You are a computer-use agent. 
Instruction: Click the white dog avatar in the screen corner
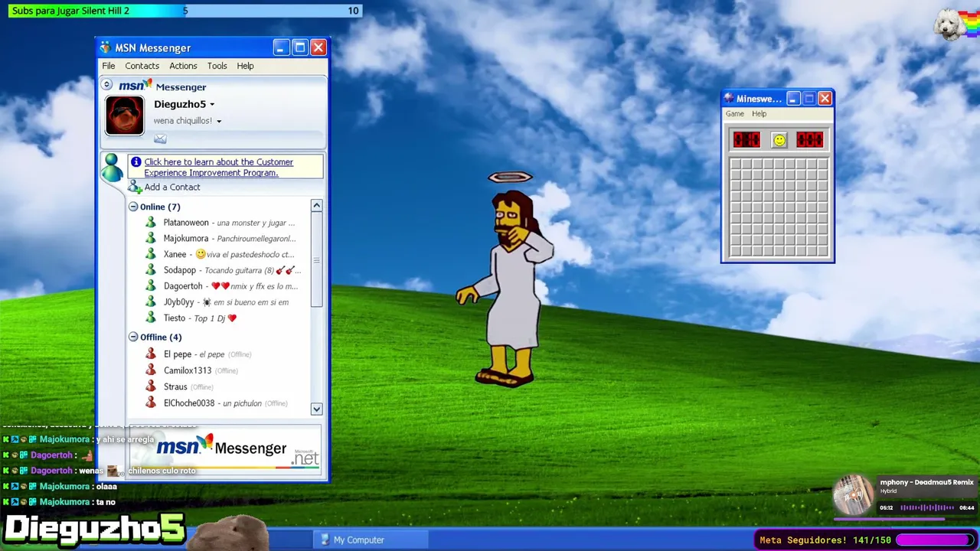click(949, 24)
